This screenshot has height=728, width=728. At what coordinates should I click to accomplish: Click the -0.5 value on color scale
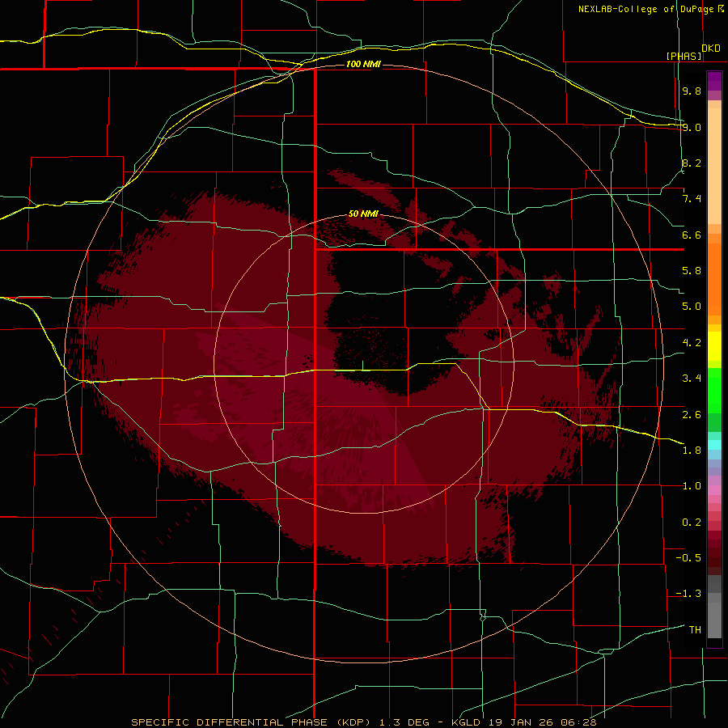688,558
